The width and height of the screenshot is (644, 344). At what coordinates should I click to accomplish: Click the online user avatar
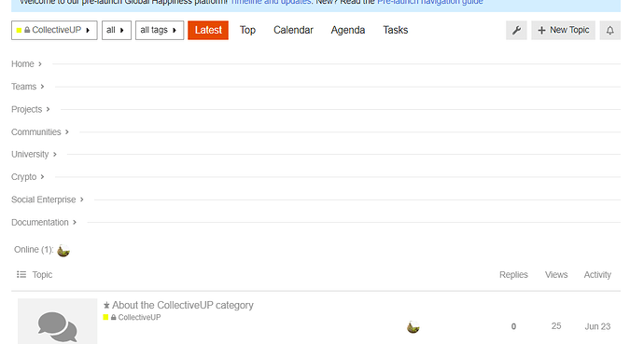point(63,250)
